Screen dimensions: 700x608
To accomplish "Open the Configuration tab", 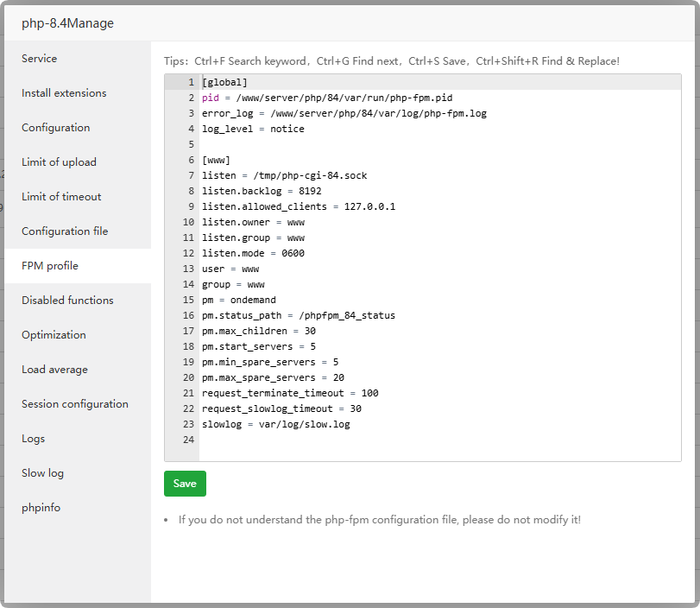I will (56, 128).
